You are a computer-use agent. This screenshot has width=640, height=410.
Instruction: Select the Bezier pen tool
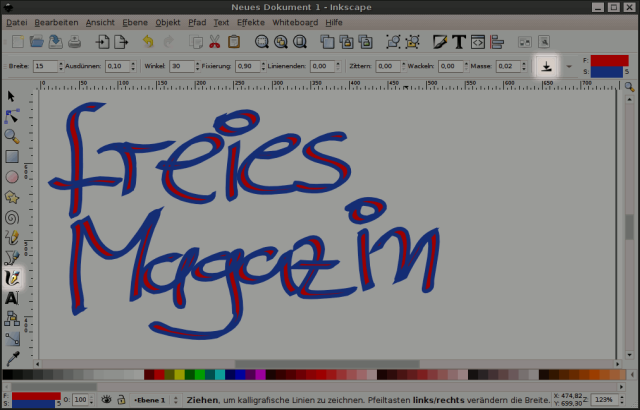click(12, 258)
